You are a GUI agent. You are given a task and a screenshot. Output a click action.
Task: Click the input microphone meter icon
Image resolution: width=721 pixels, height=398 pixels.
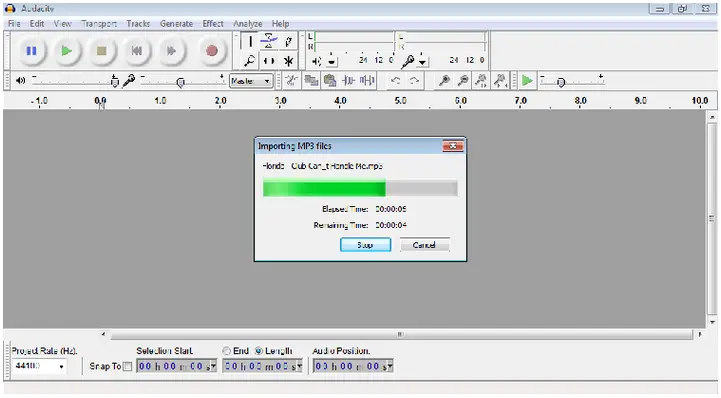tap(407, 61)
